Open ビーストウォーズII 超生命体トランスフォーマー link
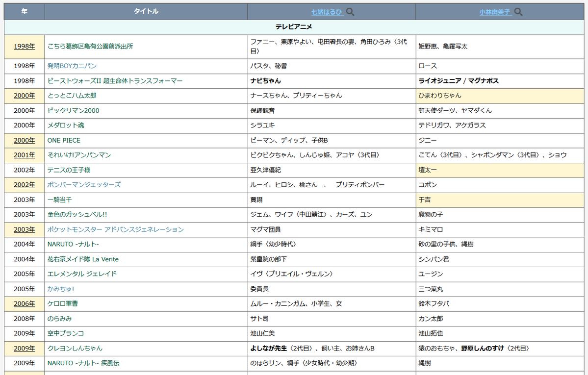Screen dimensions: 588x375 [x=115, y=80]
